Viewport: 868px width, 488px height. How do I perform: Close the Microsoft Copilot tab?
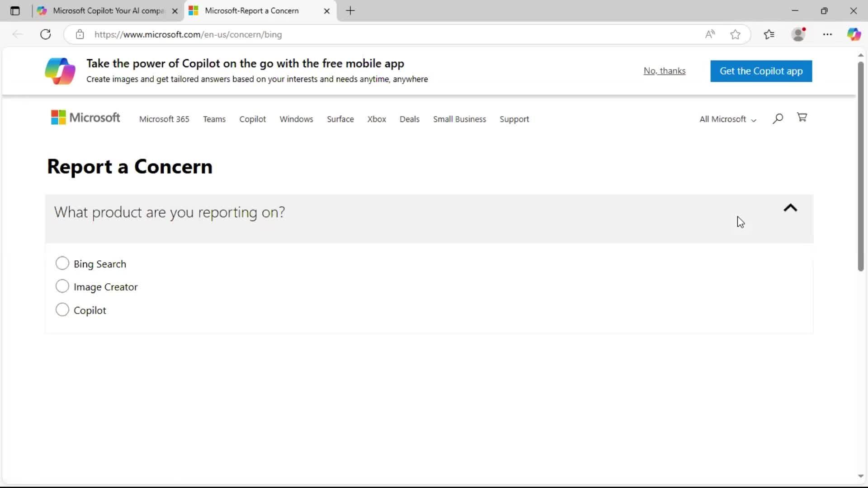175,11
